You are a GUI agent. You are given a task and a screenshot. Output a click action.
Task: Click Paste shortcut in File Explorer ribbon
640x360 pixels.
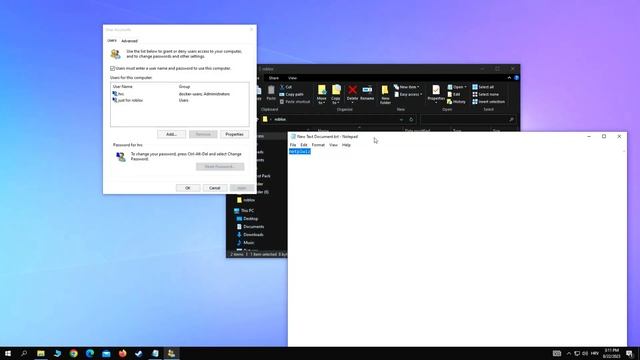(295, 102)
